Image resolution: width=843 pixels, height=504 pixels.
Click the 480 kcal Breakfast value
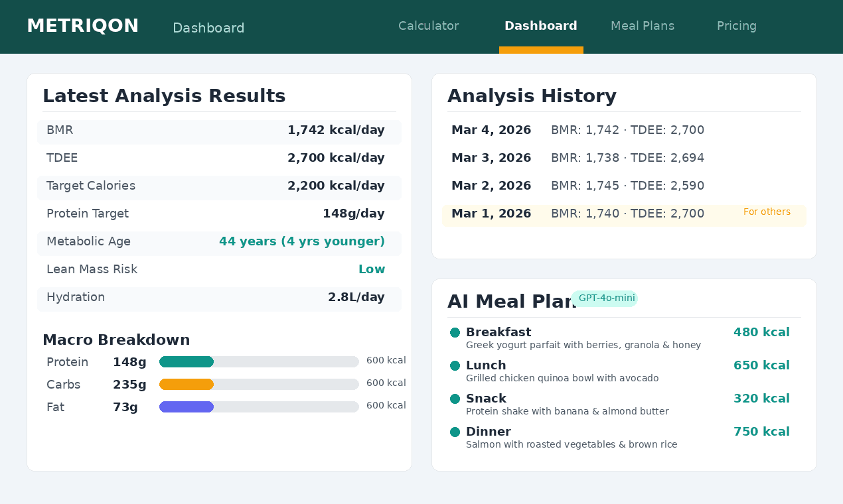[761, 332]
